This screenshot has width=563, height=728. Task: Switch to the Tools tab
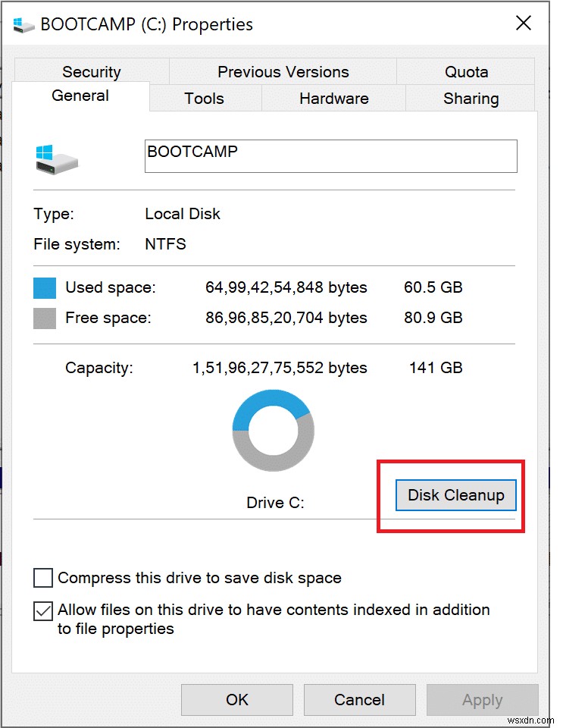click(x=205, y=98)
